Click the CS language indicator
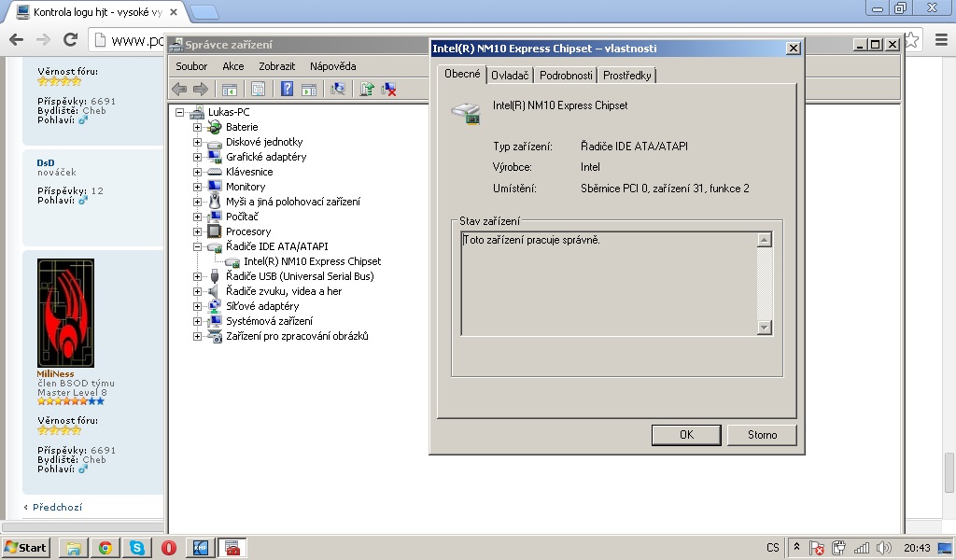Viewport: 956px width, 560px height. 772,548
